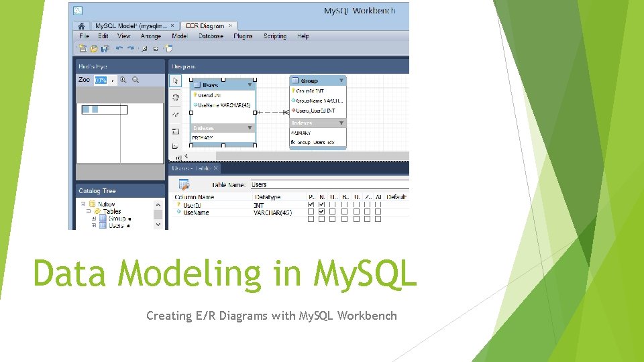Open the Edit menu

103,36
